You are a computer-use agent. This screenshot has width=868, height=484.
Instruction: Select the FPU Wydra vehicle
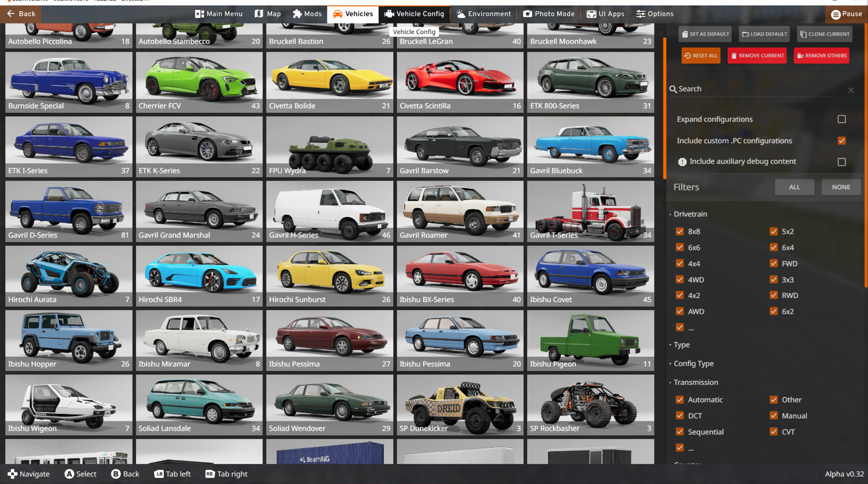(329, 147)
